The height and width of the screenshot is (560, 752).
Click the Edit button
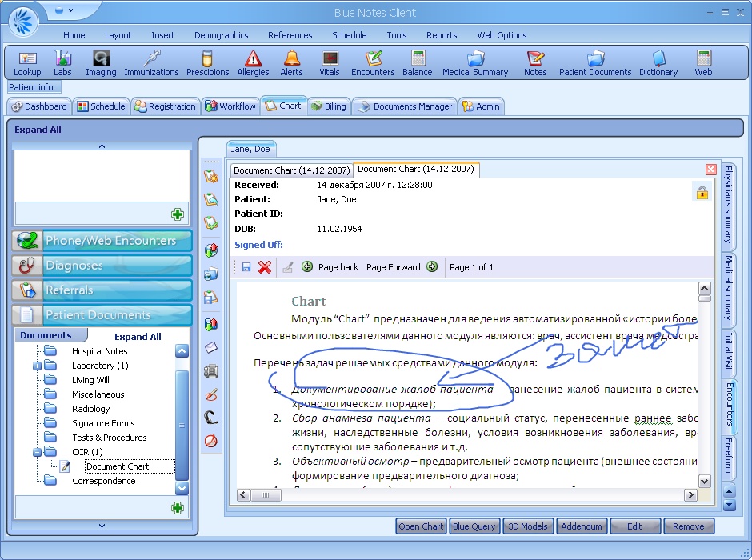pyautogui.click(x=634, y=526)
